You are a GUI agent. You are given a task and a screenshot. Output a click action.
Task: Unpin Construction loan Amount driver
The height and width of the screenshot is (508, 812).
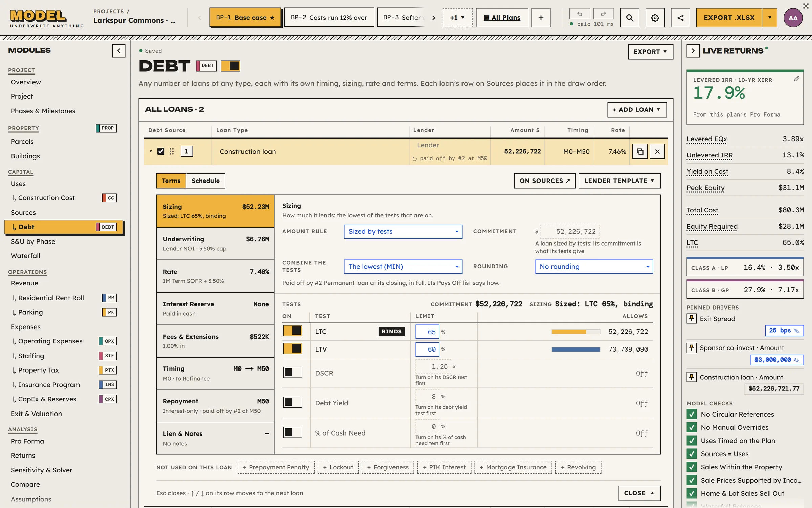(692, 377)
